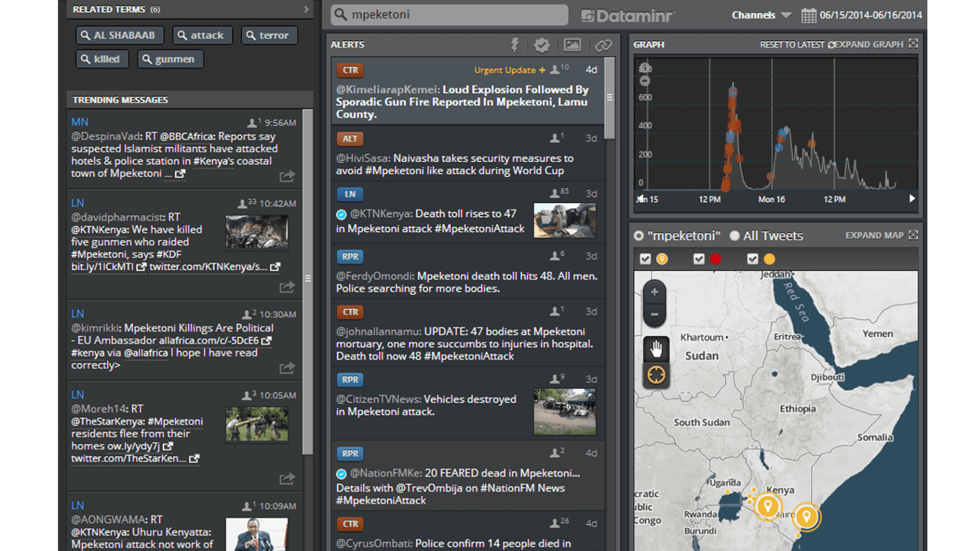This screenshot has height=551, width=980.
Task: Filter alerts by verified badge icon
Action: point(541,45)
